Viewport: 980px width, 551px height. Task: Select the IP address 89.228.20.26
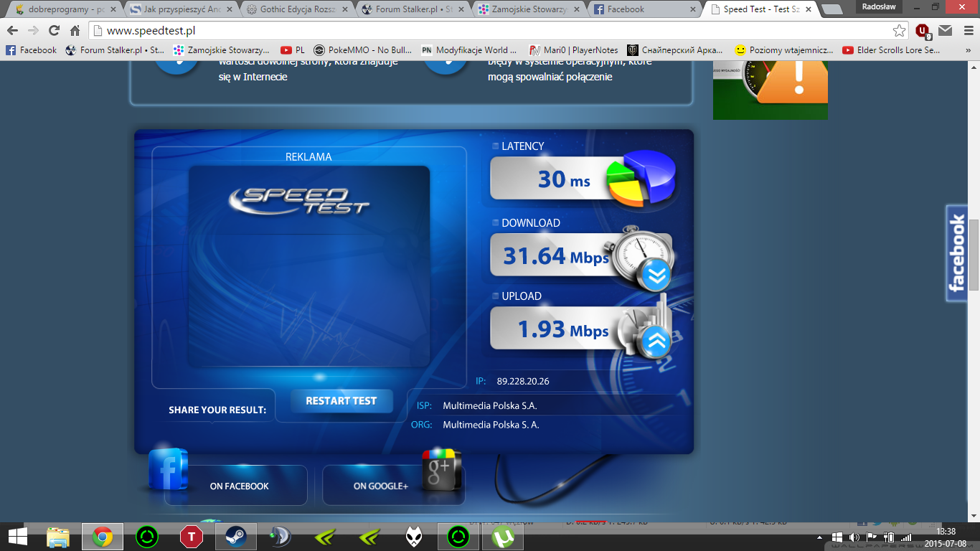[523, 381]
